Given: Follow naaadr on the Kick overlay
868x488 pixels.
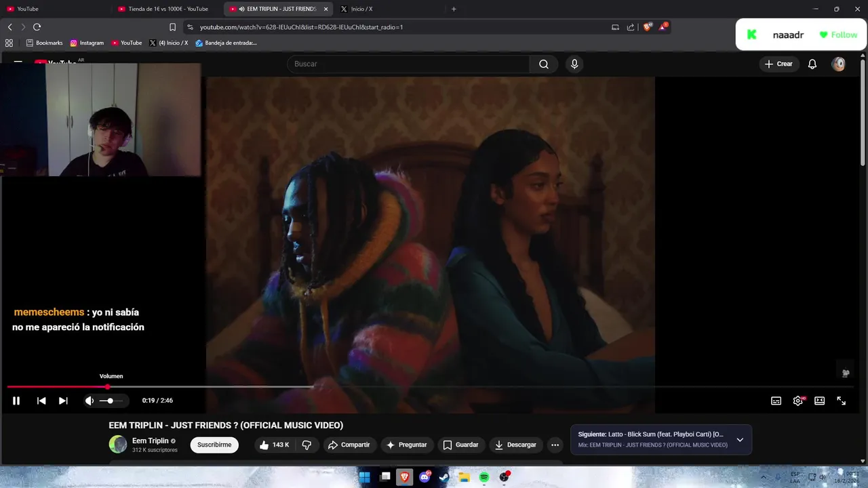Looking at the screenshot, I should tap(838, 35).
